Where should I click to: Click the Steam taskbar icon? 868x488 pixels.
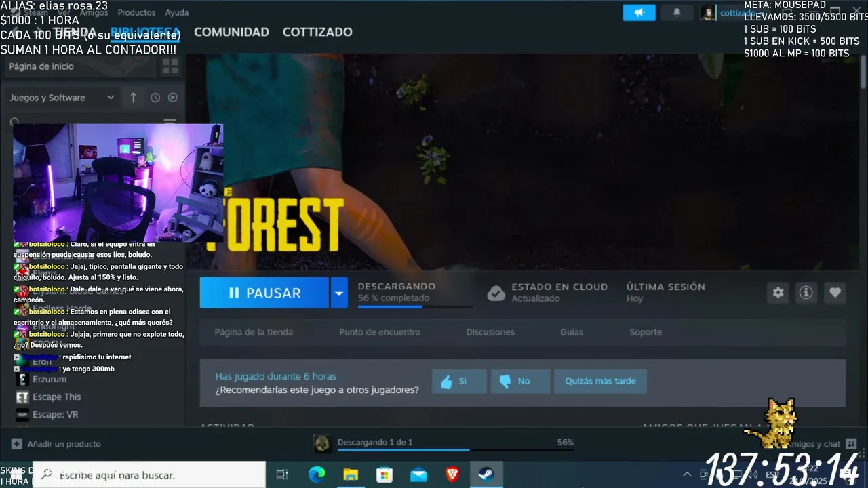coord(486,475)
